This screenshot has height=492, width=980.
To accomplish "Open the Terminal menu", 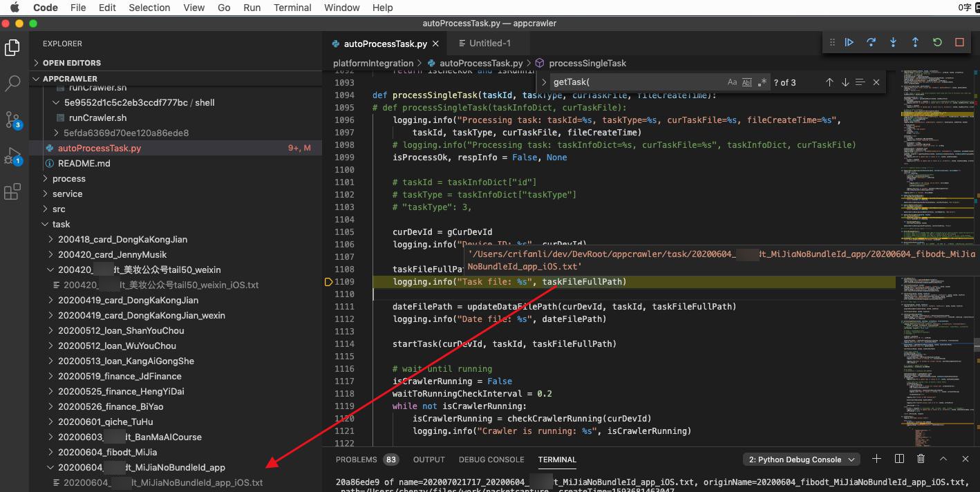I will 292,8.
